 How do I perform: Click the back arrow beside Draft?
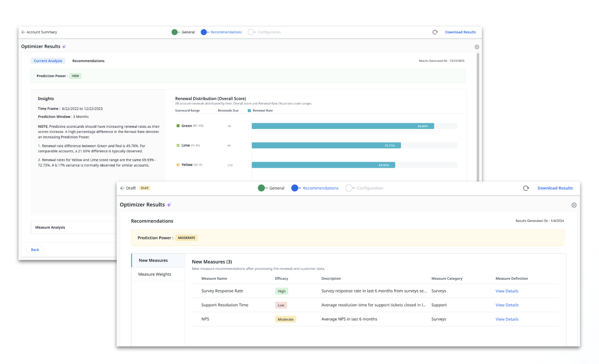coord(122,188)
